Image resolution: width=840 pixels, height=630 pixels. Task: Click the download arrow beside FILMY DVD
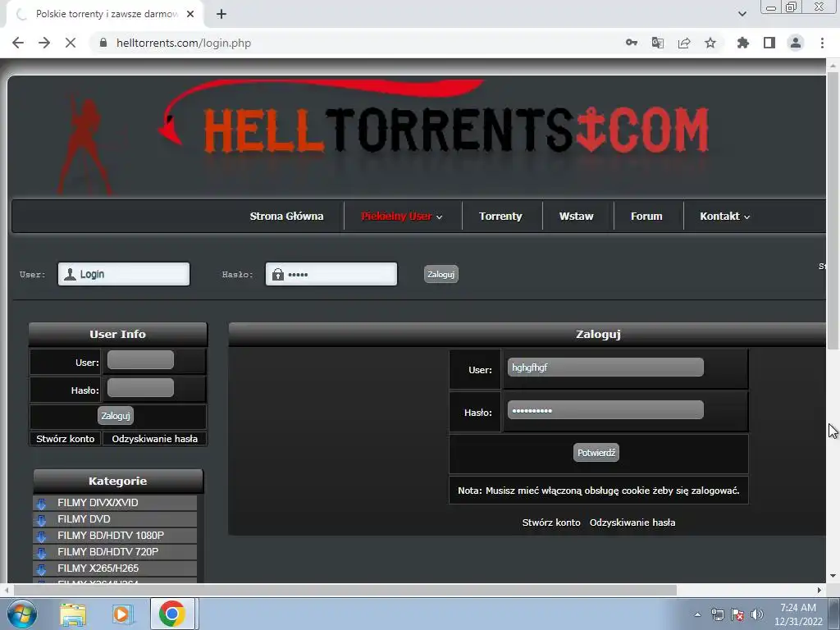(41, 520)
